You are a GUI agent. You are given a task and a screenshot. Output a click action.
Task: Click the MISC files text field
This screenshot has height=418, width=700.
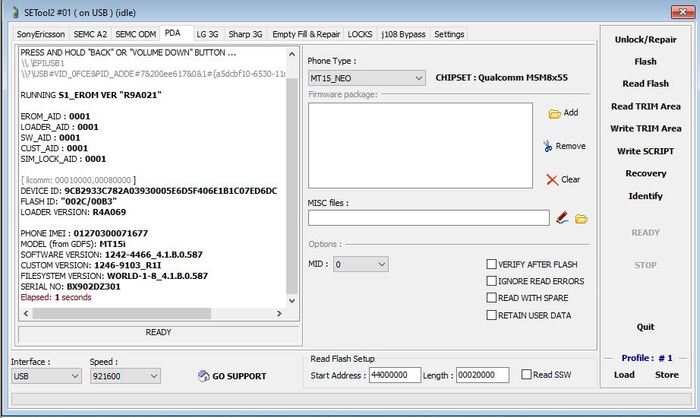429,218
